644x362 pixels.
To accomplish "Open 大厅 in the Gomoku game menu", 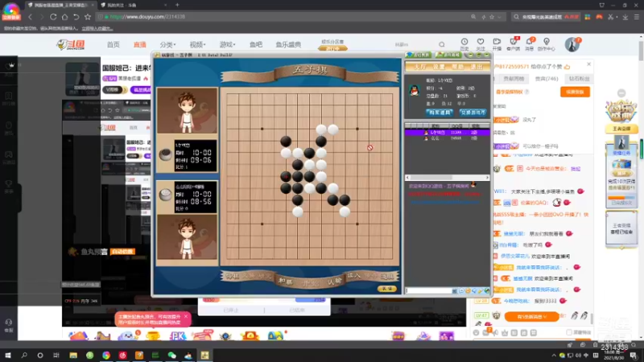I will [x=419, y=67].
